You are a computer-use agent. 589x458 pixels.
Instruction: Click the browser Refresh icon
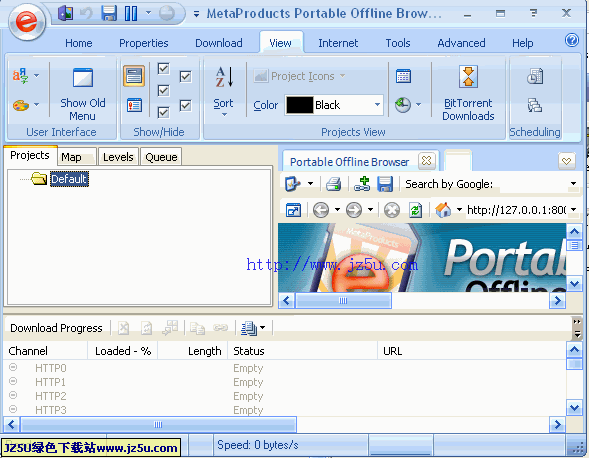(x=415, y=210)
